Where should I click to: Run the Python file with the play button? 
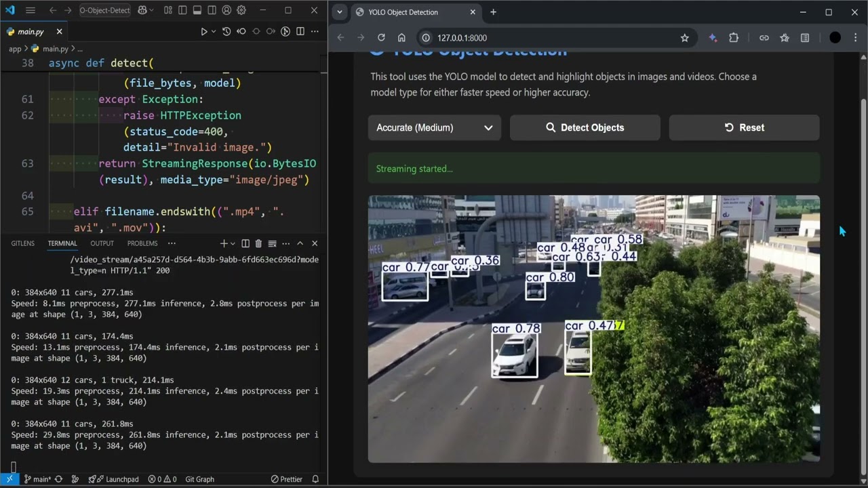[x=203, y=31]
